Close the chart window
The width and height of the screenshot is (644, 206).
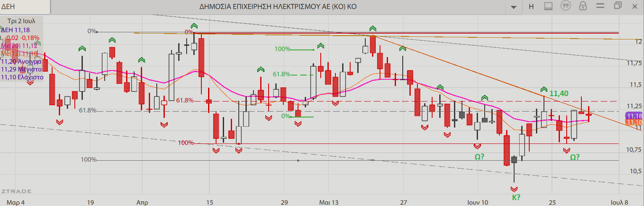coord(636,5)
